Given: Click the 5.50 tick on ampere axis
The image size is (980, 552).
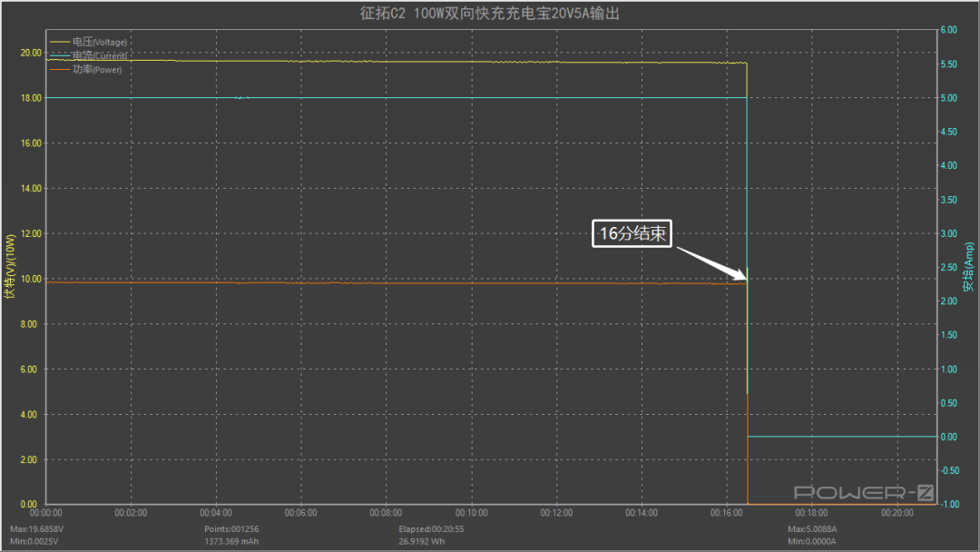Looking at the screenshot, I should coord(949,64).
